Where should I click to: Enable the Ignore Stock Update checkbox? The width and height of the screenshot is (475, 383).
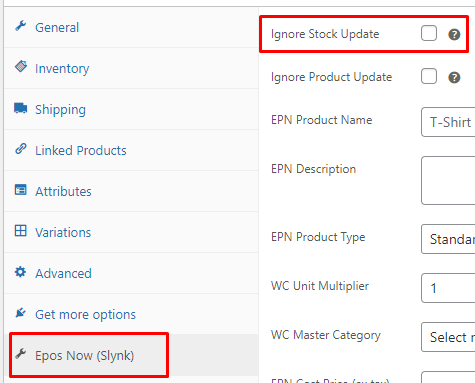tap(429, 33)
